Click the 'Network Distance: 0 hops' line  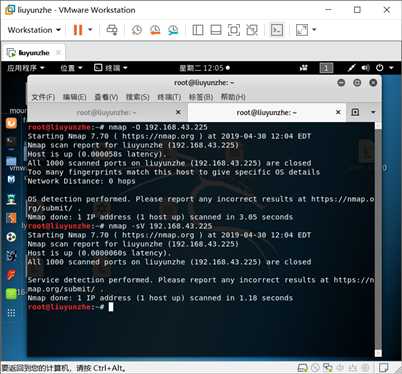pyautogui.click(x=82, y=181)
